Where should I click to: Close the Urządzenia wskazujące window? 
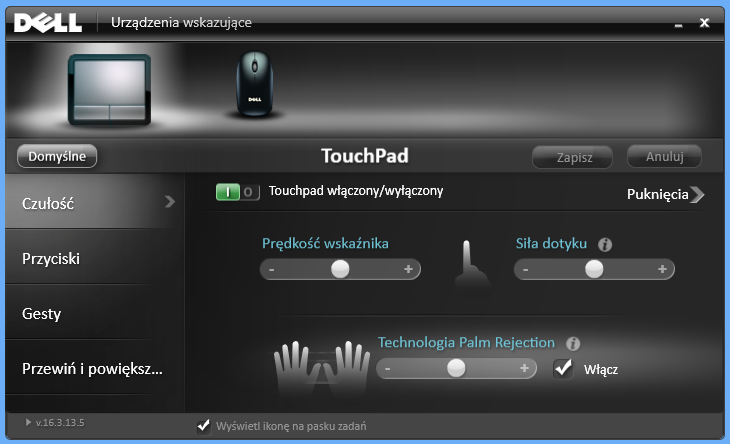click(x=704, y=22)
